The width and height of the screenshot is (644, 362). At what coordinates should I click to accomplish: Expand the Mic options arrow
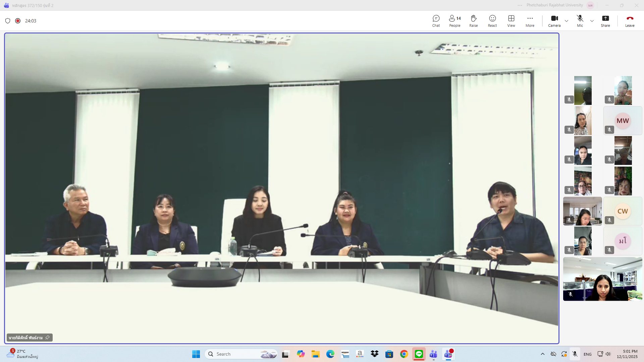coord(592,21)
